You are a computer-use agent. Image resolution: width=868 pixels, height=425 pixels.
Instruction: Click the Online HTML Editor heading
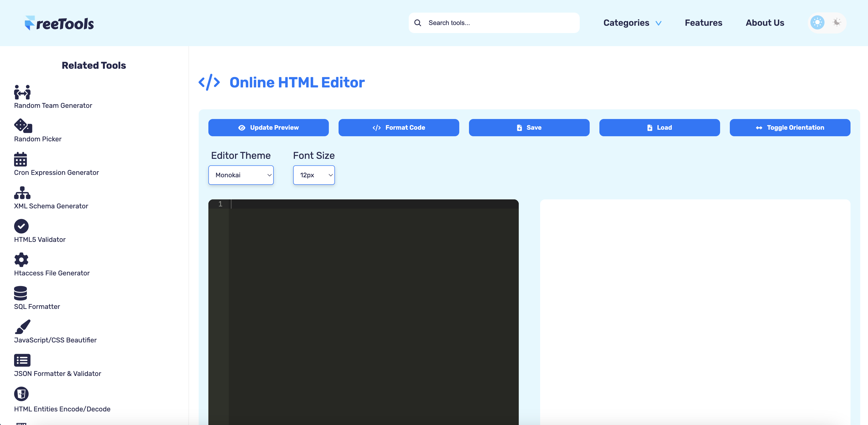297,83
